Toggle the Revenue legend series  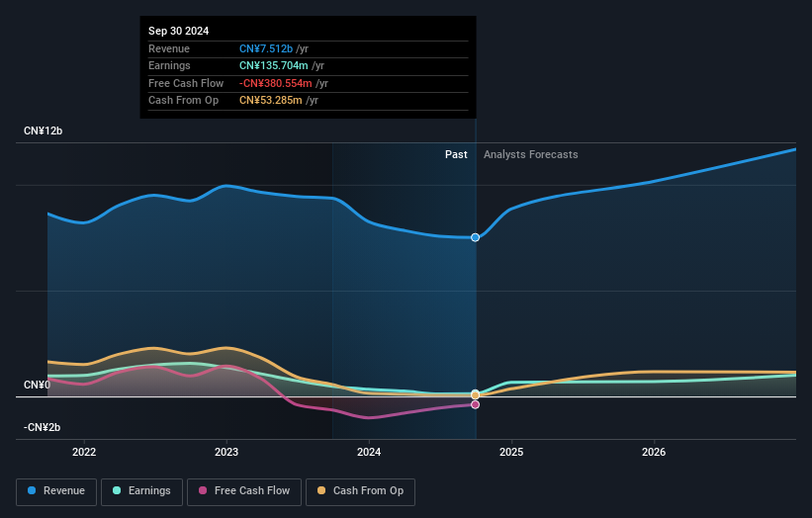tap(56, 491)
